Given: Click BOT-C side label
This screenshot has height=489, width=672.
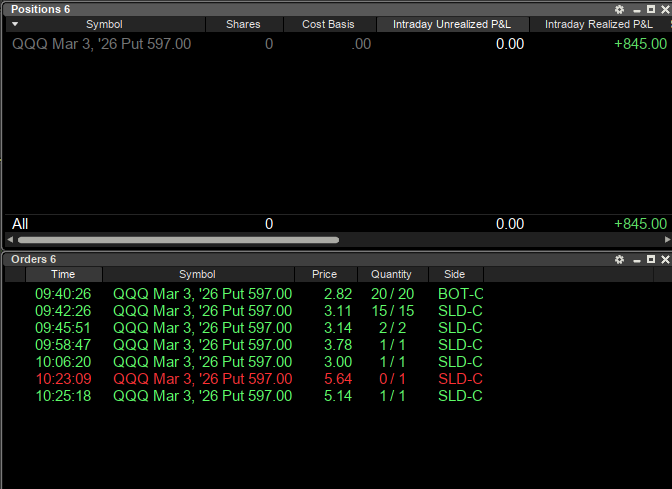Looking at the screenshot, I should tap(461, 294).
